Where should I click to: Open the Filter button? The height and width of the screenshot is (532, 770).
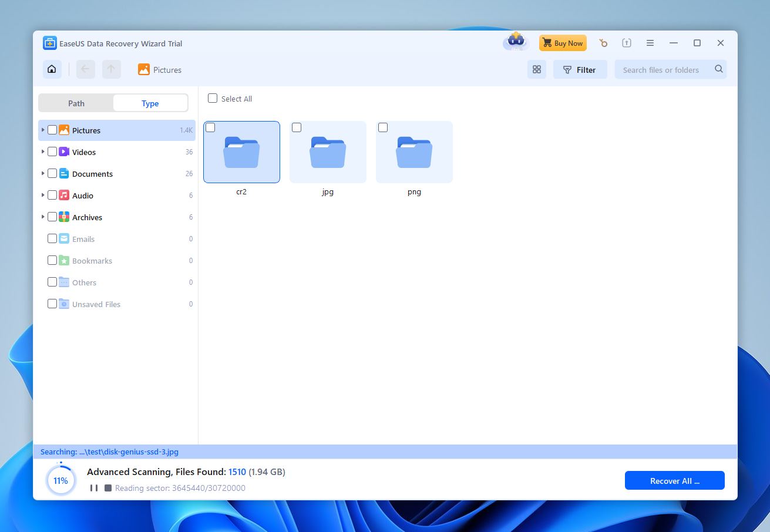(579, 69)
